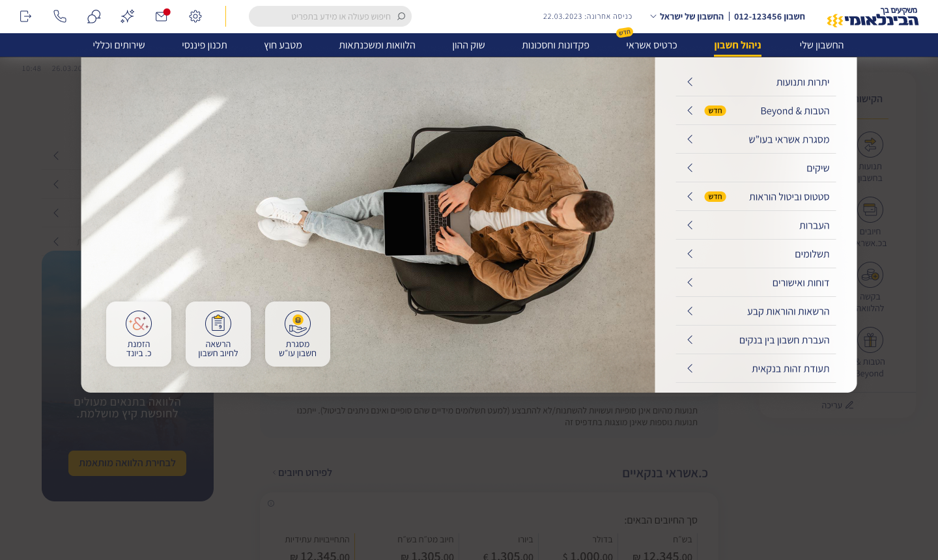Open the chat bubbles icon
The height and width of the screenshot is (560, 938).
[x=94, y=16]
